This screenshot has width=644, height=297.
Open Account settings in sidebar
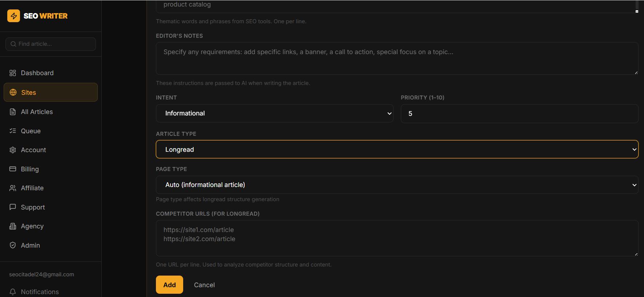(x=51, y=150)
